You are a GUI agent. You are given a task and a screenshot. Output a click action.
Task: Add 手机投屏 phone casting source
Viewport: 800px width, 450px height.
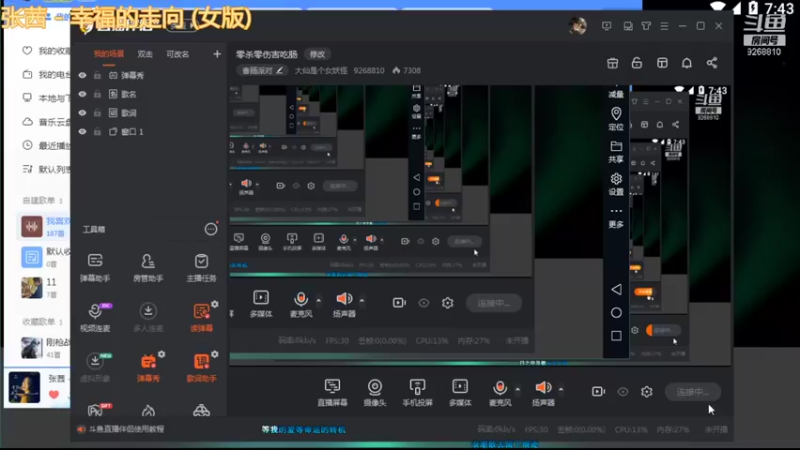pos(417,392)
